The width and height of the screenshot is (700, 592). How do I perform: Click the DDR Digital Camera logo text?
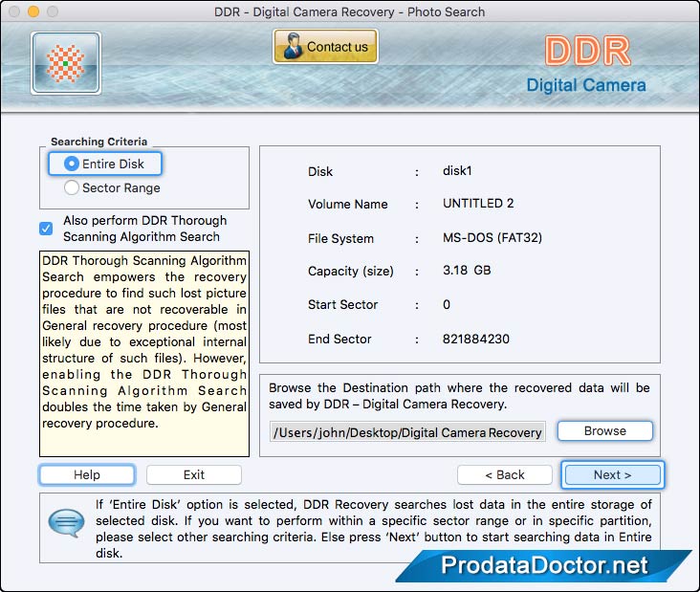pyautogui.click(x=586, y=65)
